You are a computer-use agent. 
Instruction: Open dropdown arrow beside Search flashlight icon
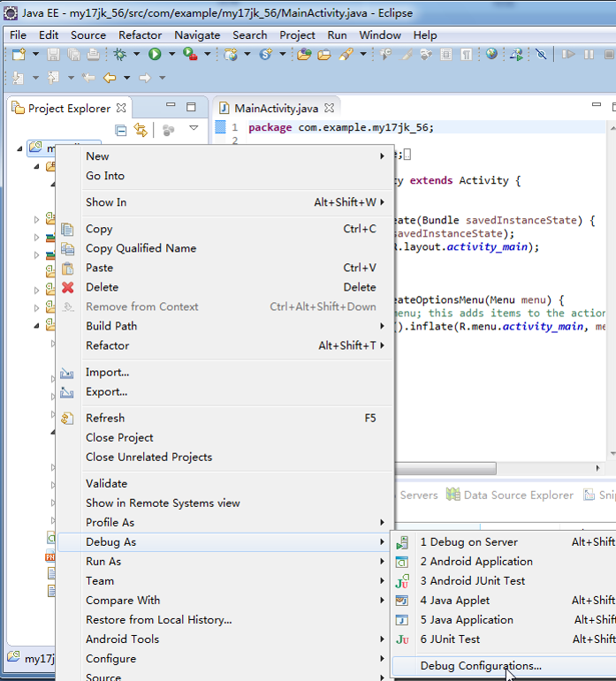coord(363,54)
